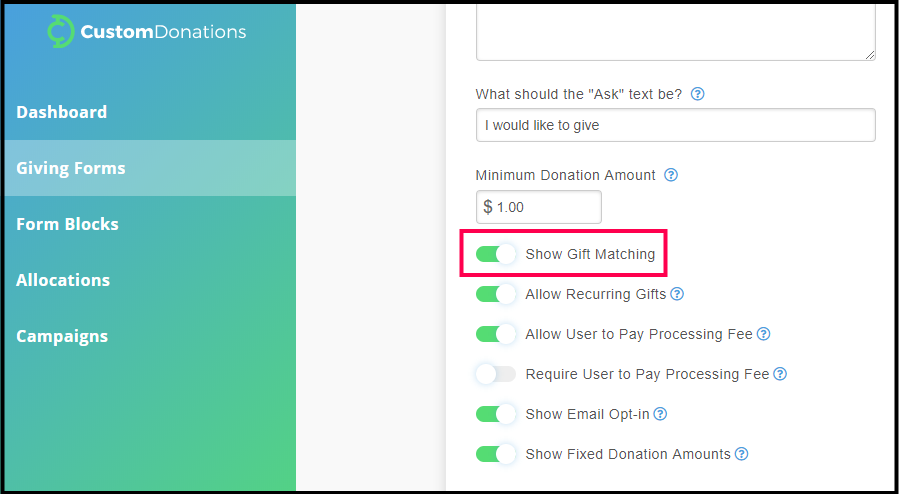Click help icon for Require User Processing Fee

(x=780, y=374)
